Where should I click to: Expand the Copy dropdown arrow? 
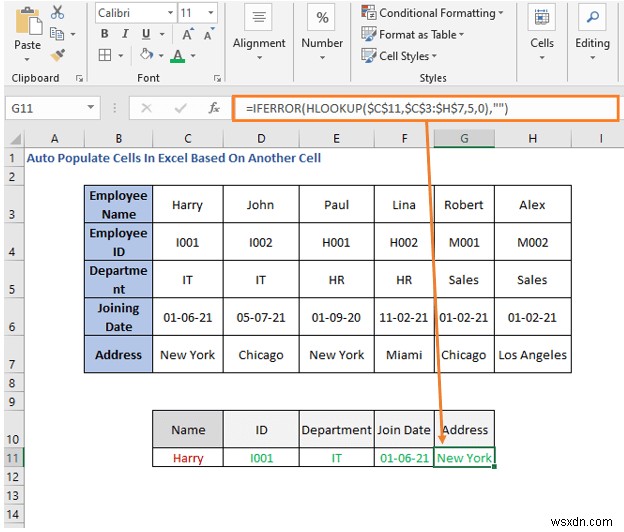(73, 35)
